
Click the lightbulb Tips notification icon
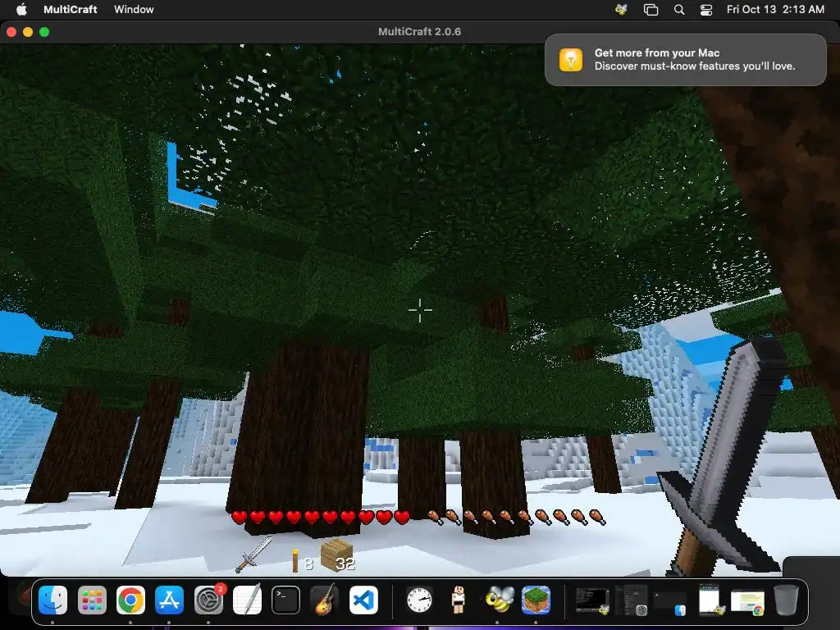click(571, 59)
